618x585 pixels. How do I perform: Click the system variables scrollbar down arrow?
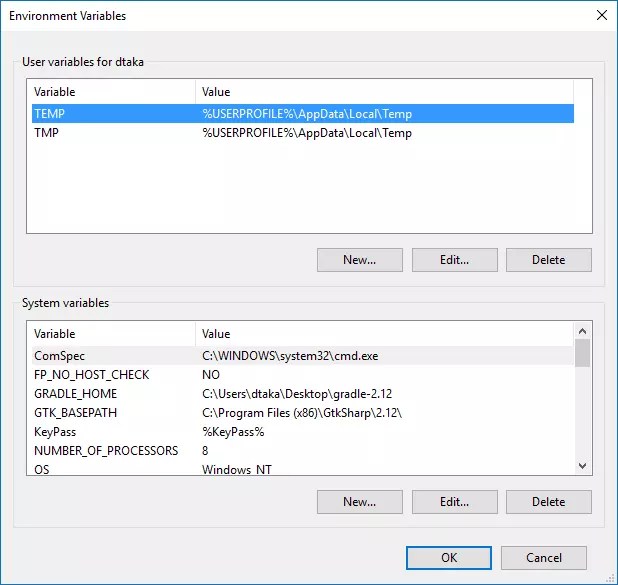583,466
